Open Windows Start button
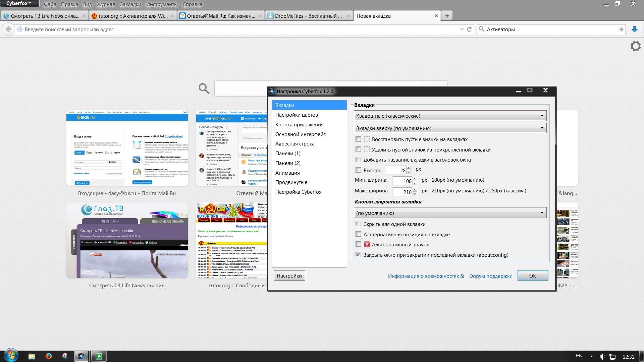644x362 pixels. coord(11,356)
